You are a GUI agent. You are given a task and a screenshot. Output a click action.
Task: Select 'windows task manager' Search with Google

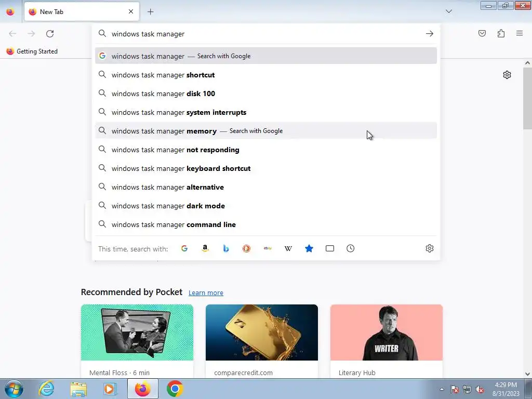[266, 56]
